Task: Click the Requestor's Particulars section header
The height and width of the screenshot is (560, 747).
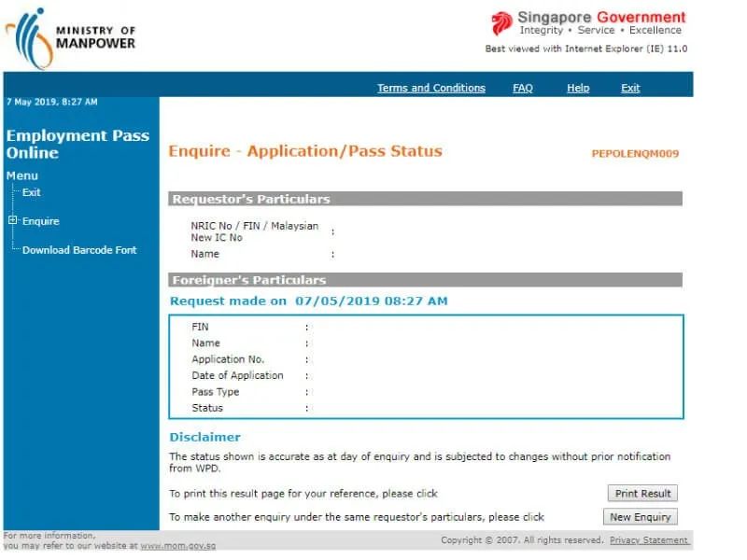Action: (x=250, y=199)
